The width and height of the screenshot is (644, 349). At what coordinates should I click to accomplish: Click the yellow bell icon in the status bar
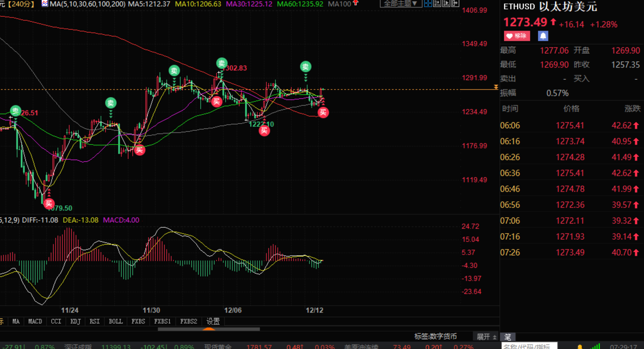[x=580, y=346]
